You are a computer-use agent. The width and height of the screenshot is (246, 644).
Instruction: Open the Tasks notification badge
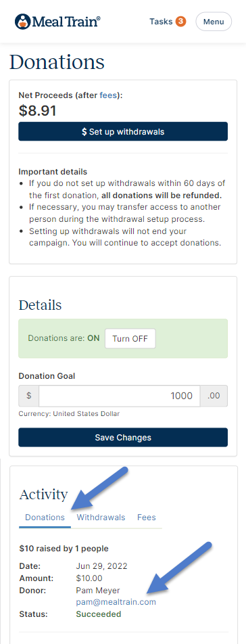(x=180, y=22)
